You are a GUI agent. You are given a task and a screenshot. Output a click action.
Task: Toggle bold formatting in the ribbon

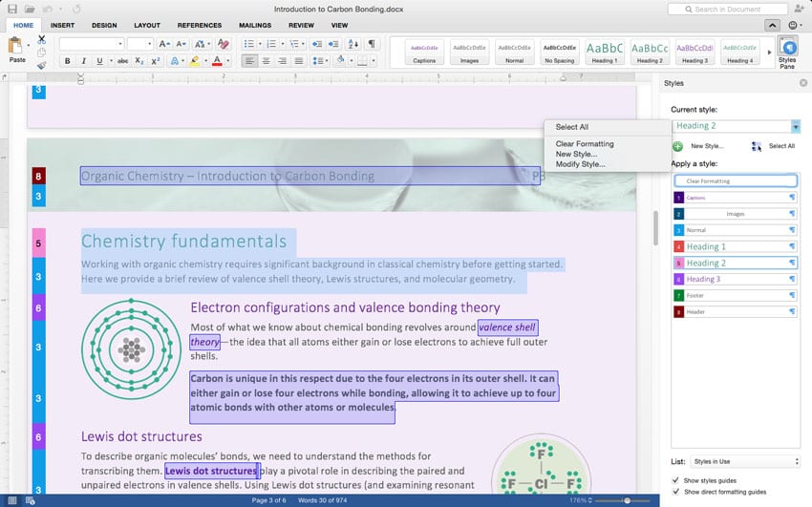[x=68, y=61]
